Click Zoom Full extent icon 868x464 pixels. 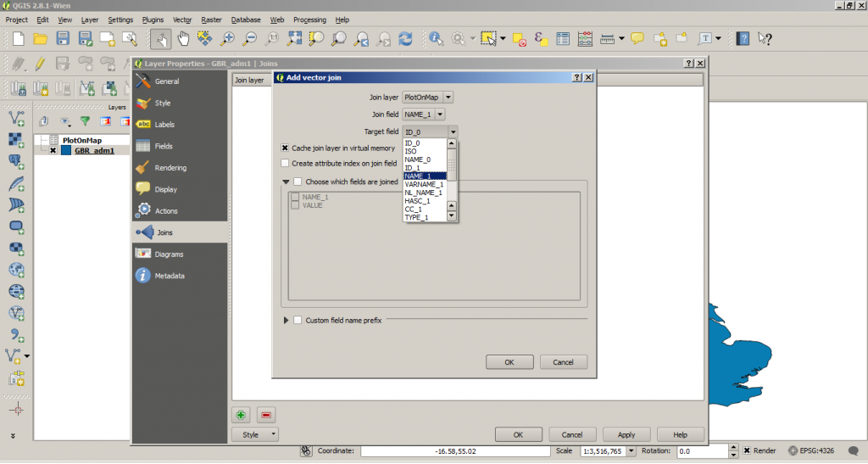(294, 39)
